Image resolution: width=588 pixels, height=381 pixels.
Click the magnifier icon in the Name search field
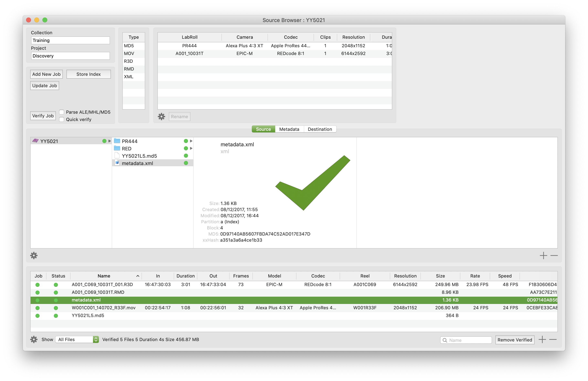(445, 340)
